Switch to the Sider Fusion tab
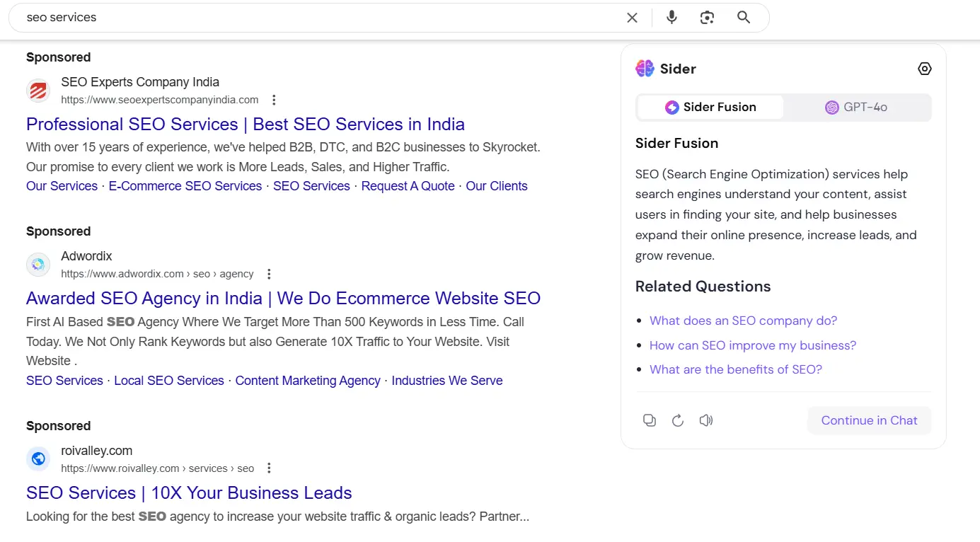This screenshot has width=980, height=542. 710,108
